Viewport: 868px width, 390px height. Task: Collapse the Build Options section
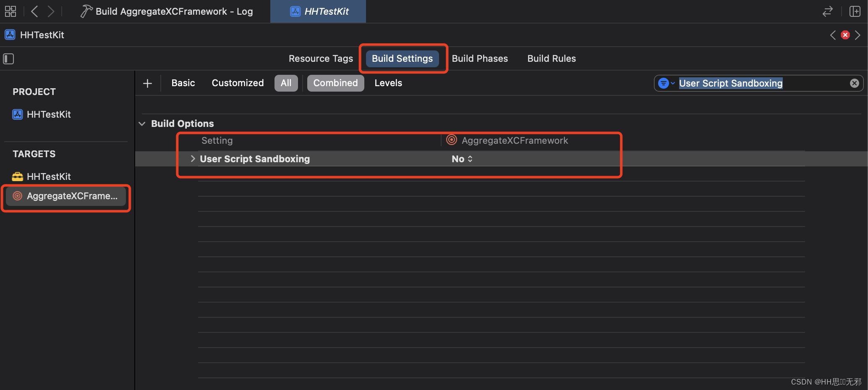coord(142,124)
